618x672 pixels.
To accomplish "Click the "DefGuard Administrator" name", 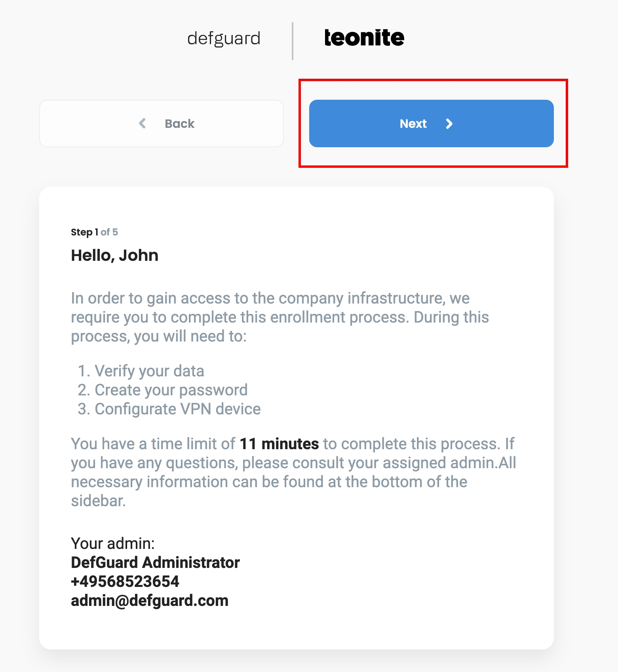I will (x=155, y=562).
